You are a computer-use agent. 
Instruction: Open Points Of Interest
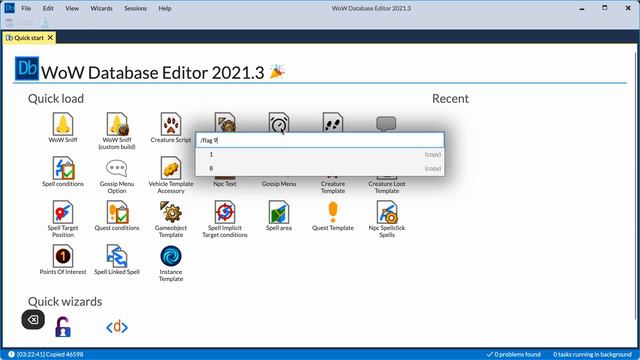pyautogui.click(x=63, y=260)
